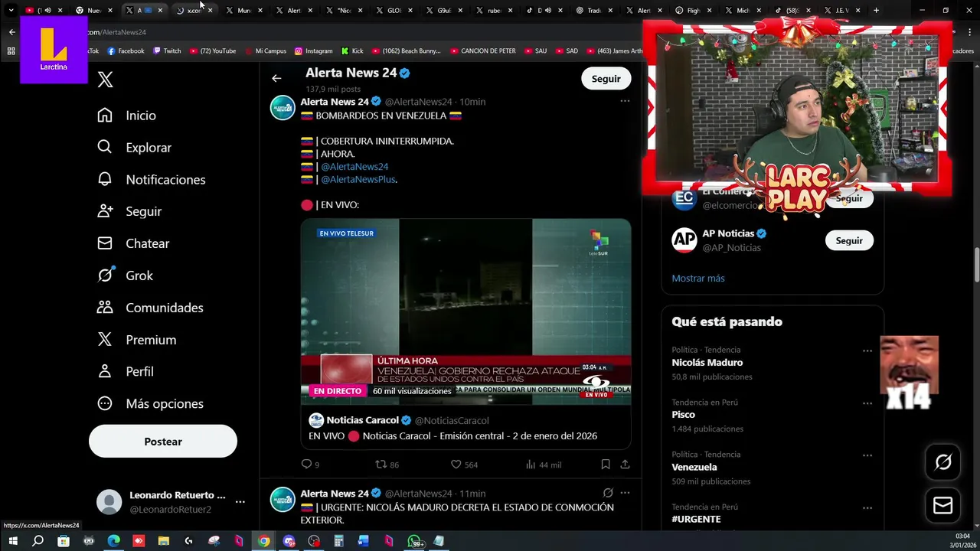Open Chatear messages section
Image resolution: width=980 pixels, height=551 pixels.
pos(133,243)
